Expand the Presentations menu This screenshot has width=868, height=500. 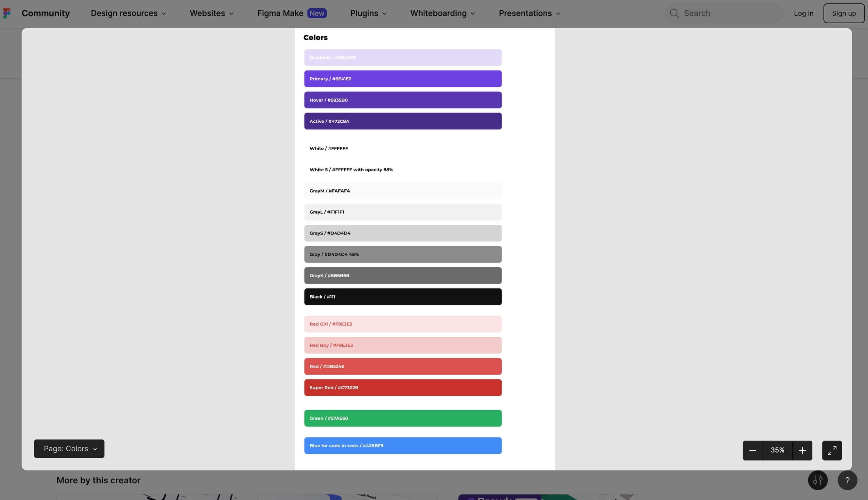click(x=530, y=13)
